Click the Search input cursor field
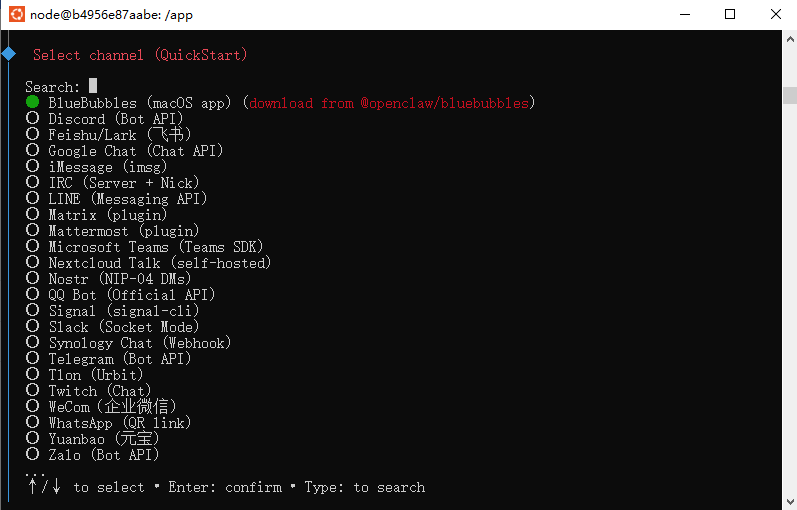Screen dimensions: 797x510 (93, 85)
